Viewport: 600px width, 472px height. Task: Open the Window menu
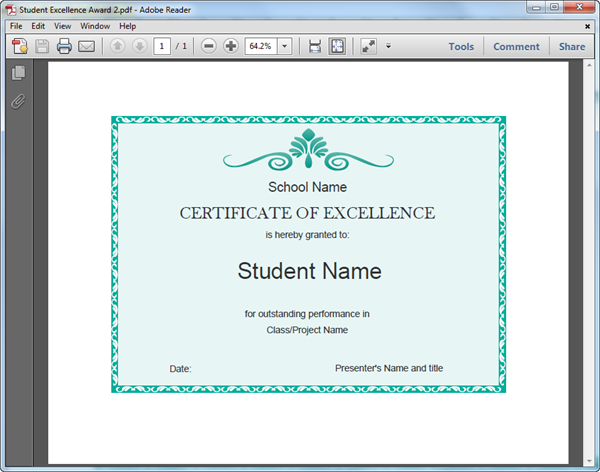click(95, 25)
